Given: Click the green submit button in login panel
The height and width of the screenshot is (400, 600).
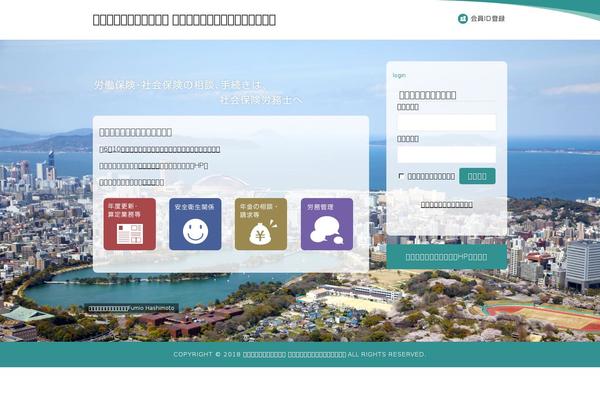Looking at the screenshot, I should tap(477, 176).
